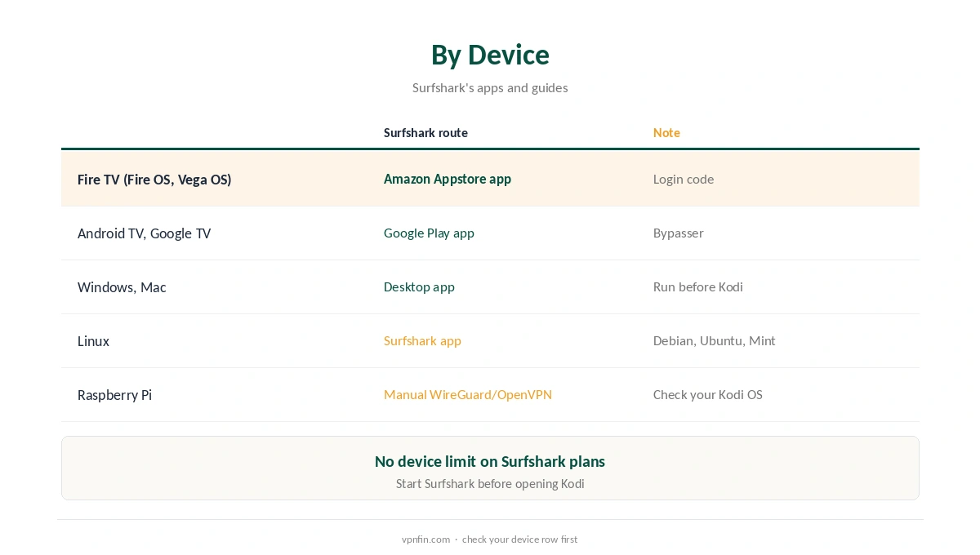Click the 'Check your Kodi OS' note

coord(708,394)
